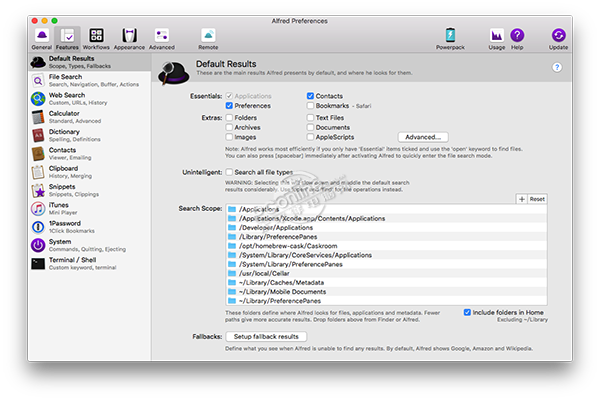Click the Update toolbar icon
The image size is (600, 400).
point(558,39)
